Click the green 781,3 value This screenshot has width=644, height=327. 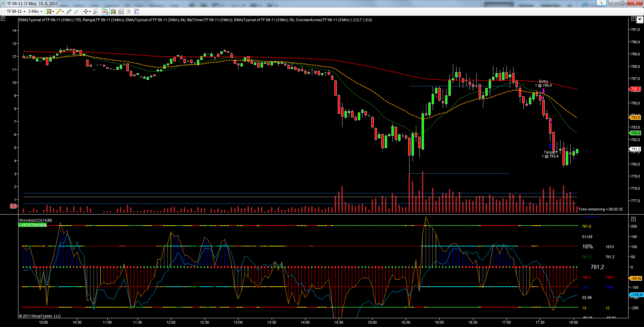pos(586,257)
